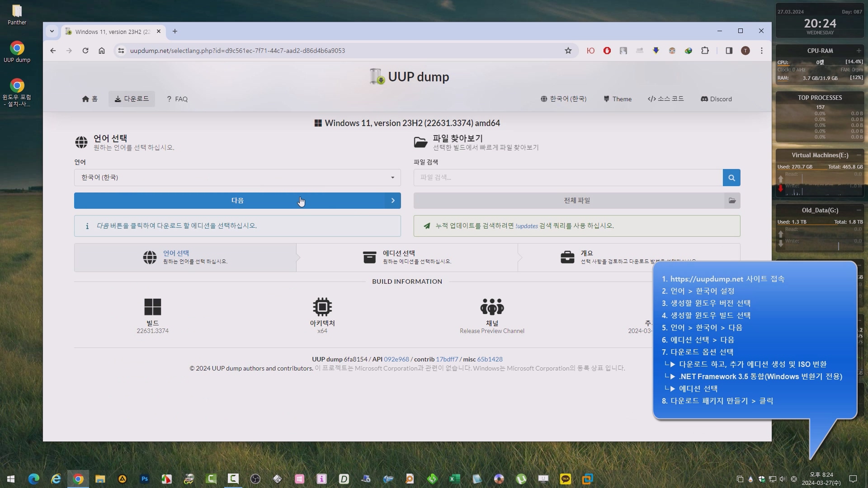The width and height of the screenshot is (868, 488).
Task: Select the 에디션 선택 step
Action: point(407,258)
